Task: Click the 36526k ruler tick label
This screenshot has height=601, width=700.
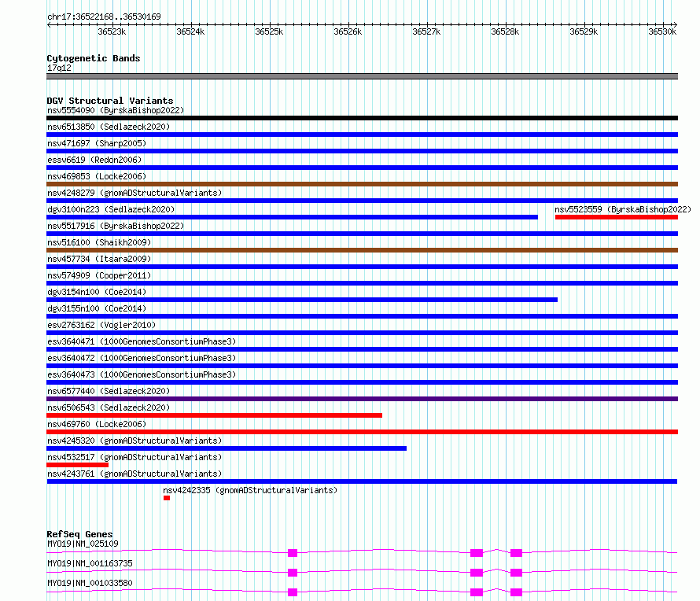Action: coord(348,31)
